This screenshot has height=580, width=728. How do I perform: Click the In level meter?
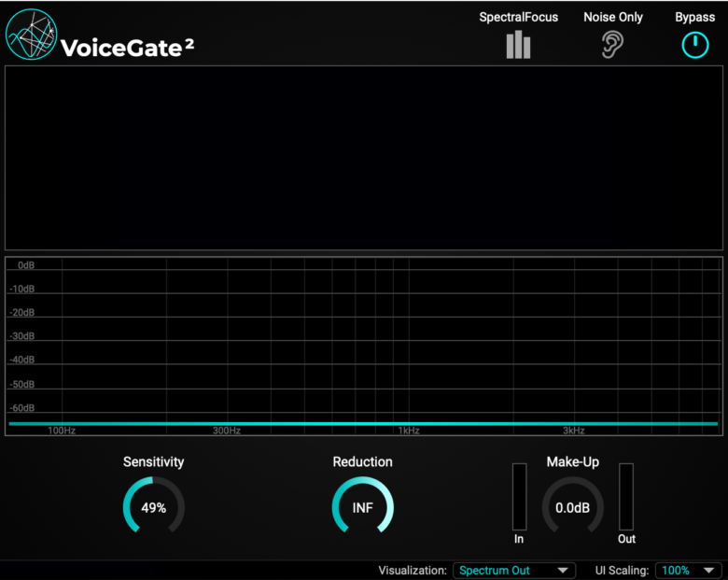(x=519, y=495)
